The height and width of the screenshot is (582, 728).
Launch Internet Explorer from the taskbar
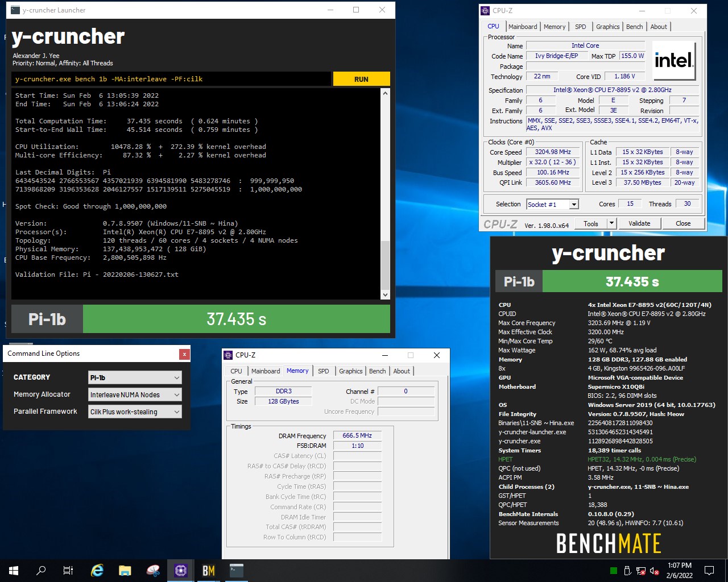point(97,571)
